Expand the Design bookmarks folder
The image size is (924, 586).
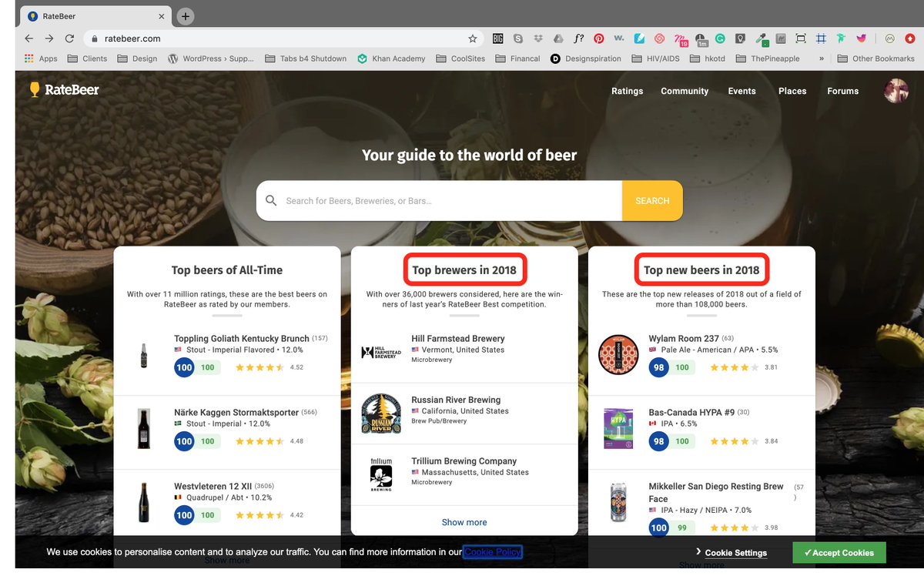click(x=137, y=59)
